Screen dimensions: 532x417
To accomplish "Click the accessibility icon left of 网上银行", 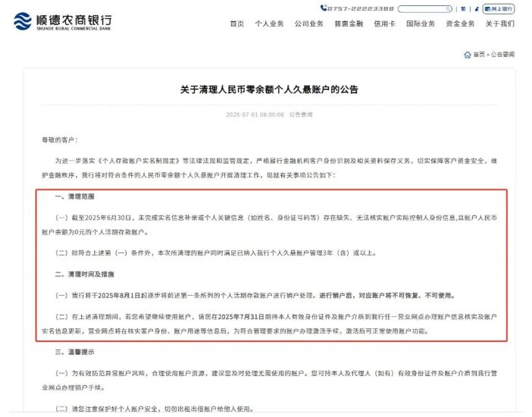I will [x=477, y=9].
